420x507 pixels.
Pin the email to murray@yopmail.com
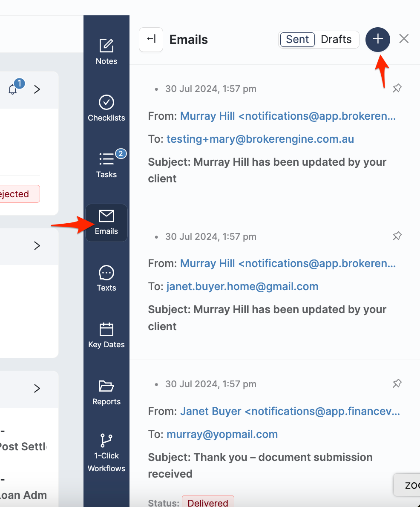point(397,384)
